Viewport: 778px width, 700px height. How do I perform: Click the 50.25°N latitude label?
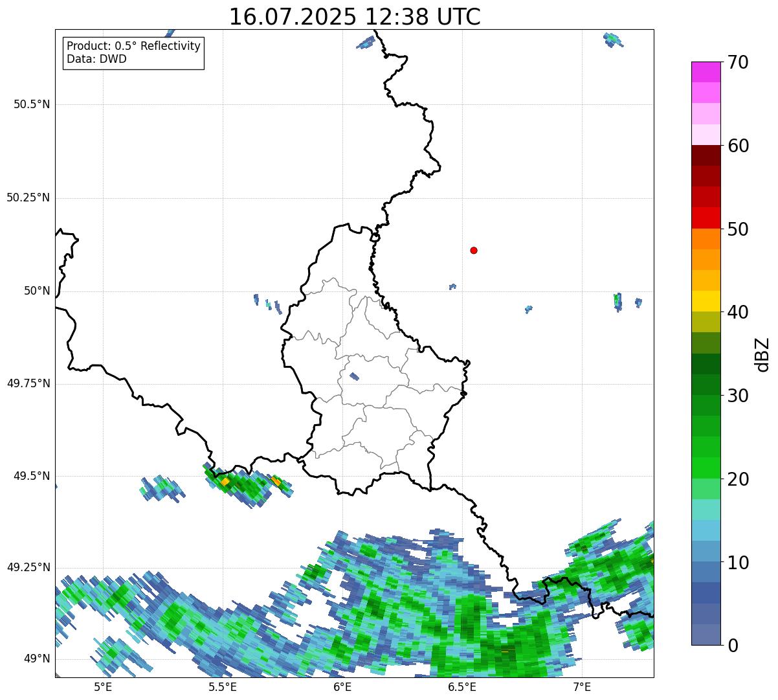[28, 198]
